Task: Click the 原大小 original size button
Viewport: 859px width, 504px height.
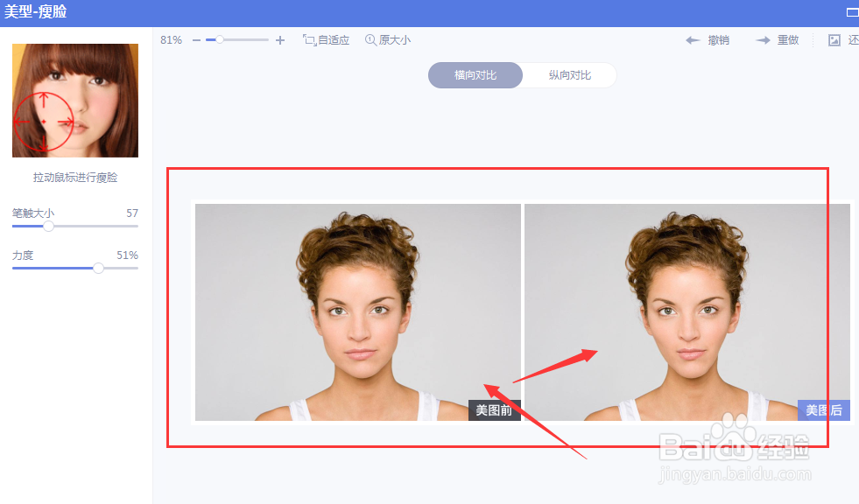Action: (388, 40)
